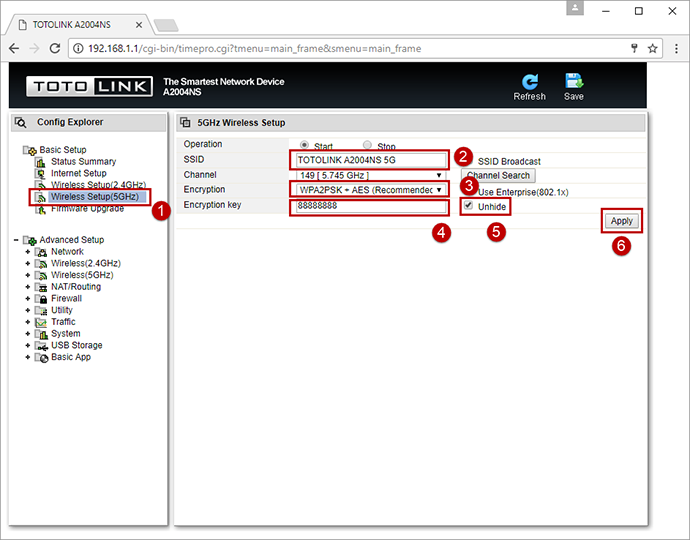Click the Use Enterprise(802.1x) label

(523, 192)
